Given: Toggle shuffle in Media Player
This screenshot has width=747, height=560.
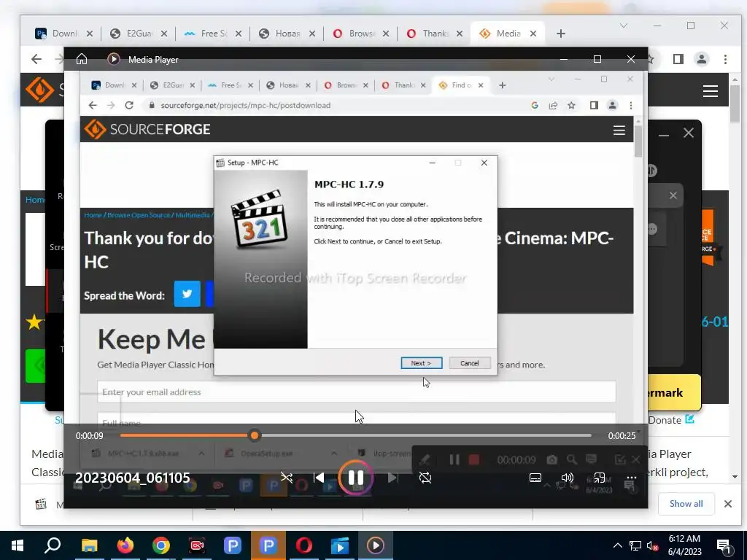Looking at the screenshot, I should 286,478.
